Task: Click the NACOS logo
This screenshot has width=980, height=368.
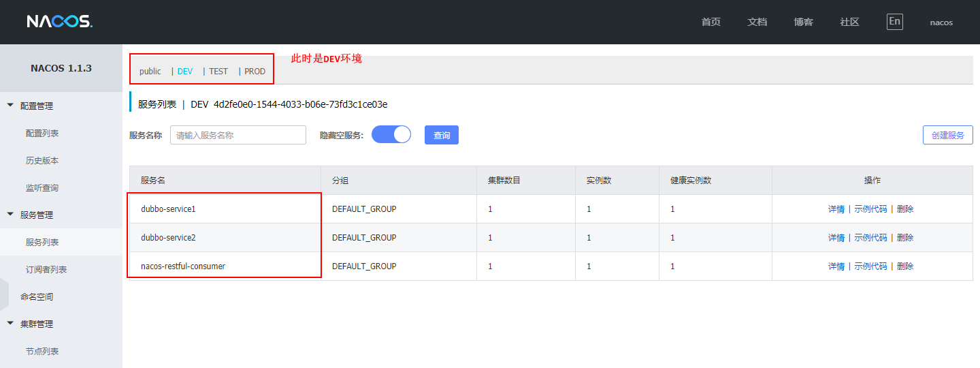Action: pyautogui.click(x=59, y=22)
